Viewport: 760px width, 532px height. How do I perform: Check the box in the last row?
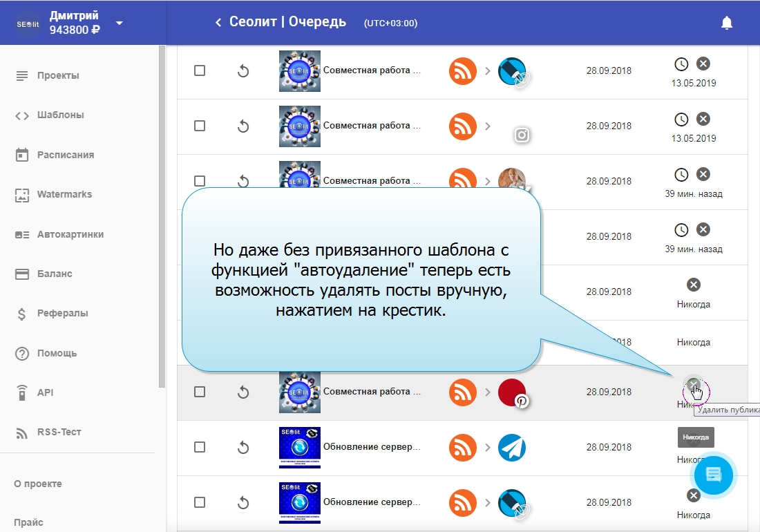(200, 502)
